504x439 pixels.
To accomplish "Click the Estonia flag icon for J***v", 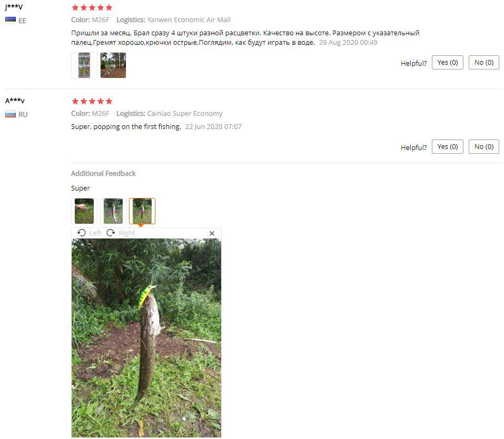I will (x=11, y=19).
